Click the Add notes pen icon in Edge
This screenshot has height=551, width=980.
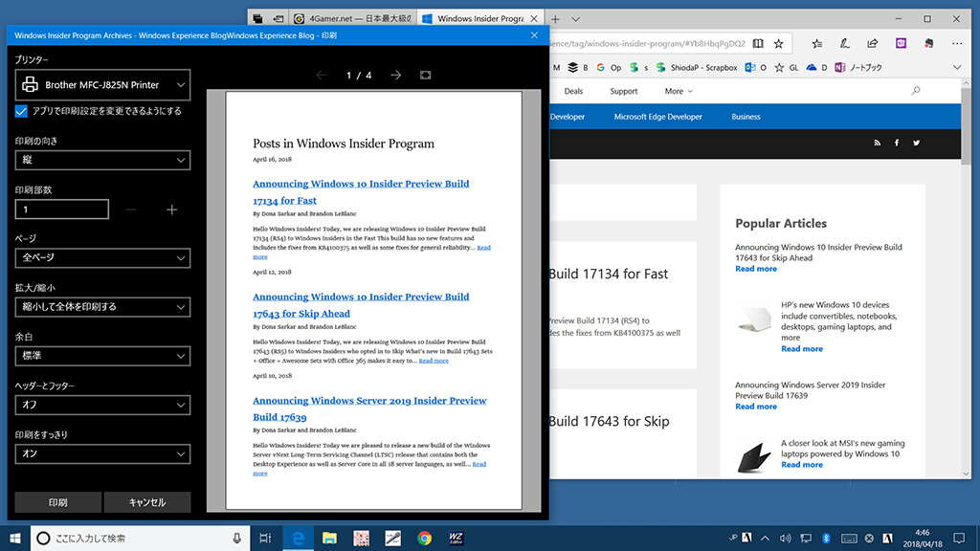[844, 44]
